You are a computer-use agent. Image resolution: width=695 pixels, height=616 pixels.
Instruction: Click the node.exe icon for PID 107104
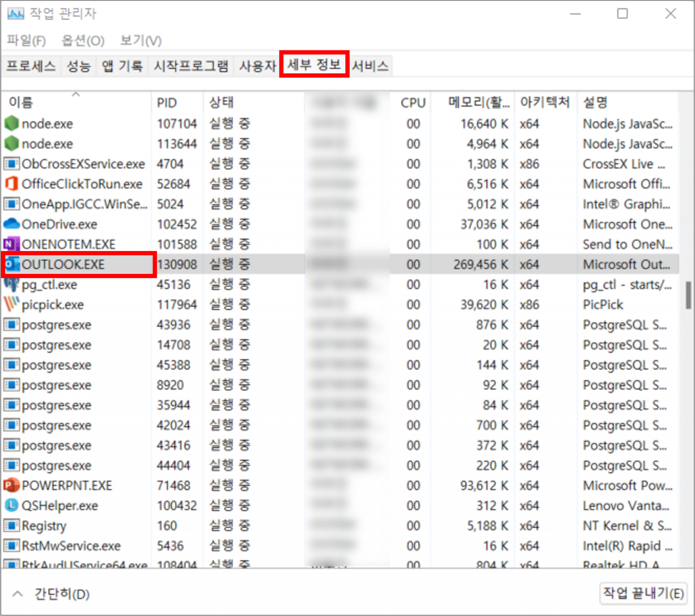tap(12, 124)
